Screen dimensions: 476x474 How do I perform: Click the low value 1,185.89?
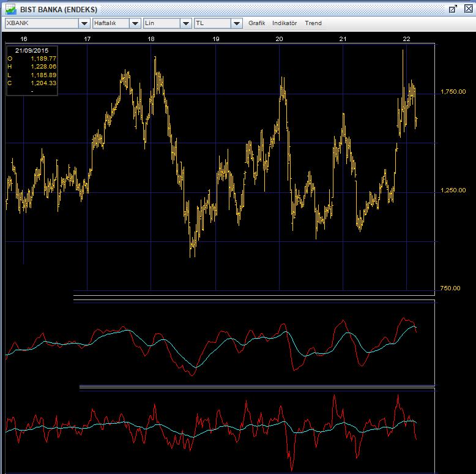click(43, 75)
